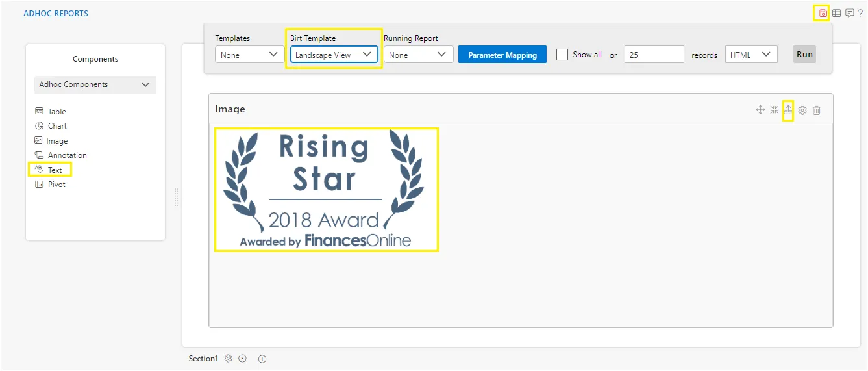
Task: Open the comment bubble icon
Action: [849, 13]
